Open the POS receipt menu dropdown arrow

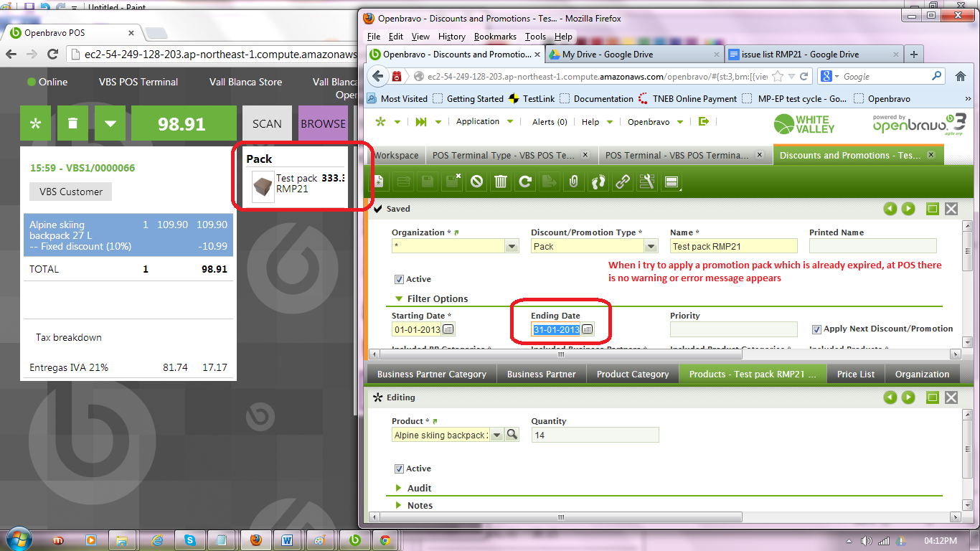[x=110, y=123]
